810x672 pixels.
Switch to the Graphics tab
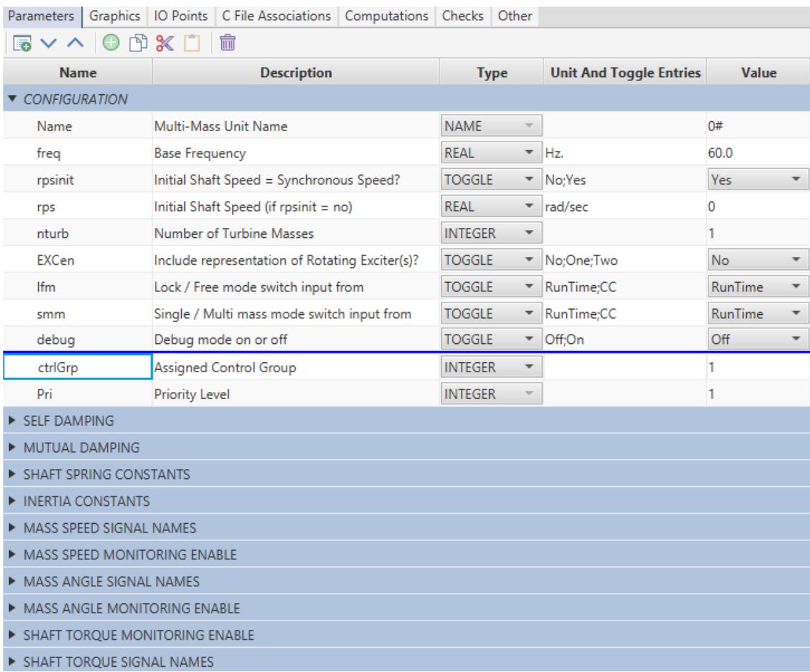pos(115,15)
